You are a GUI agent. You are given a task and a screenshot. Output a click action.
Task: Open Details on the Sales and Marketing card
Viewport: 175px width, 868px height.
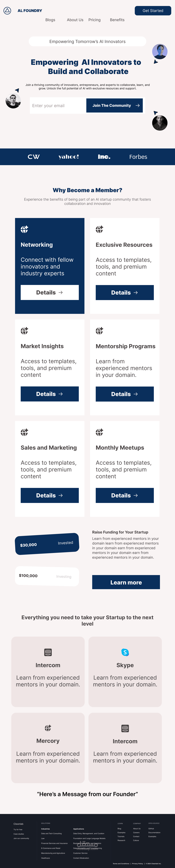click(50, 495)
